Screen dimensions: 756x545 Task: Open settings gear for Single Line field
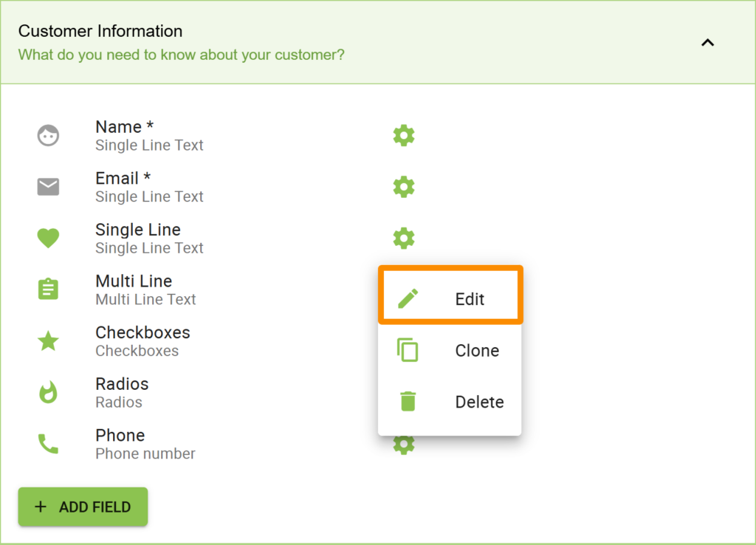(x=404, y=239)
